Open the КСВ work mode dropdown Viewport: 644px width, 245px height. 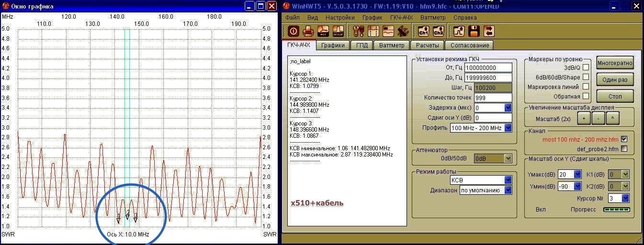click(x=508, y=180)
